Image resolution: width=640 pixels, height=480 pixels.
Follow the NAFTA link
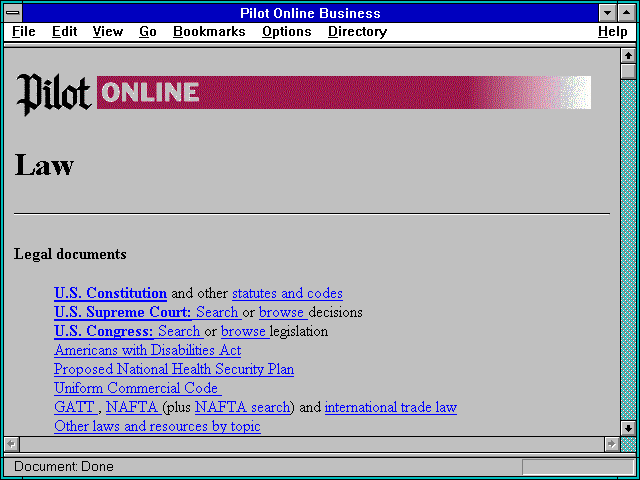pos(132,407)
